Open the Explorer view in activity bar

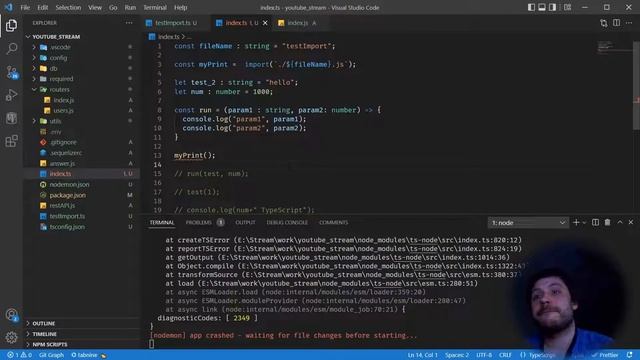point(11,25)
